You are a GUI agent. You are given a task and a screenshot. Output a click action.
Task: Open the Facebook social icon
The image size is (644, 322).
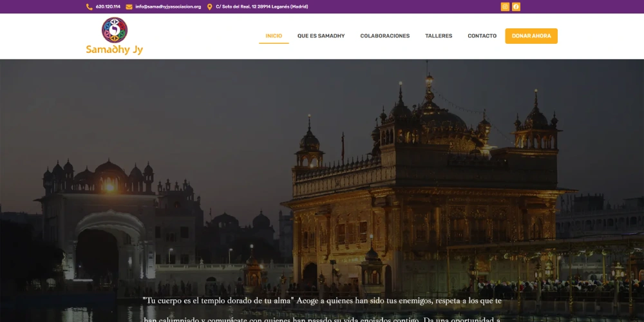point(516,7)
